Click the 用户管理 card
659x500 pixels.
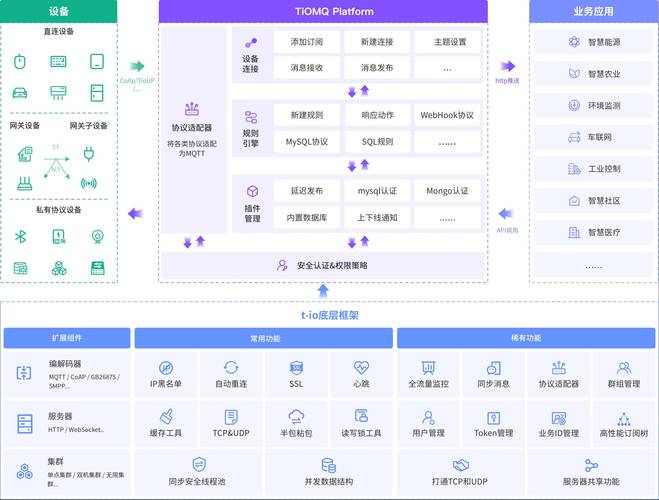[428, 424]
